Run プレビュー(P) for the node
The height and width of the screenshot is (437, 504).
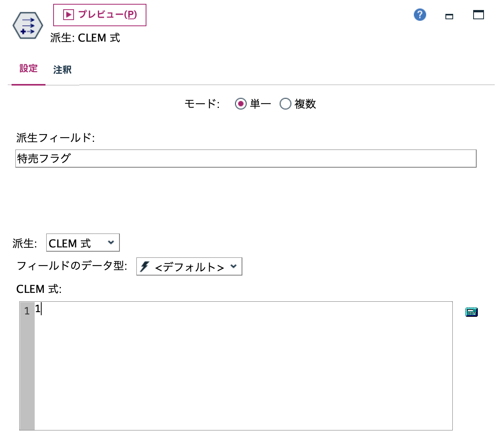click(x=100, y=15)
